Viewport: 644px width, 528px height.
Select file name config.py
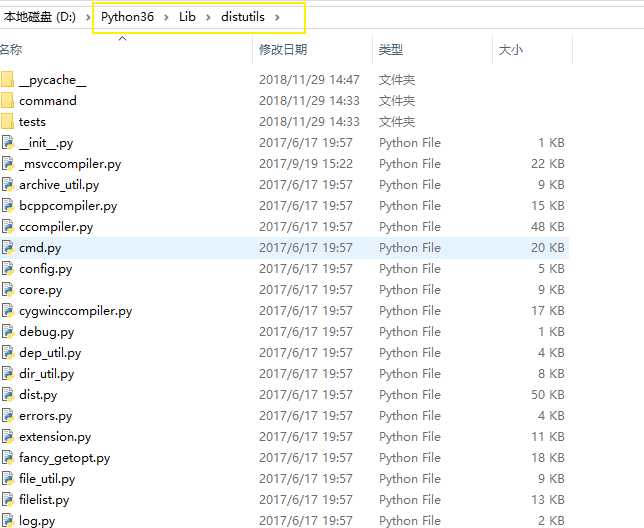point(46,269)
